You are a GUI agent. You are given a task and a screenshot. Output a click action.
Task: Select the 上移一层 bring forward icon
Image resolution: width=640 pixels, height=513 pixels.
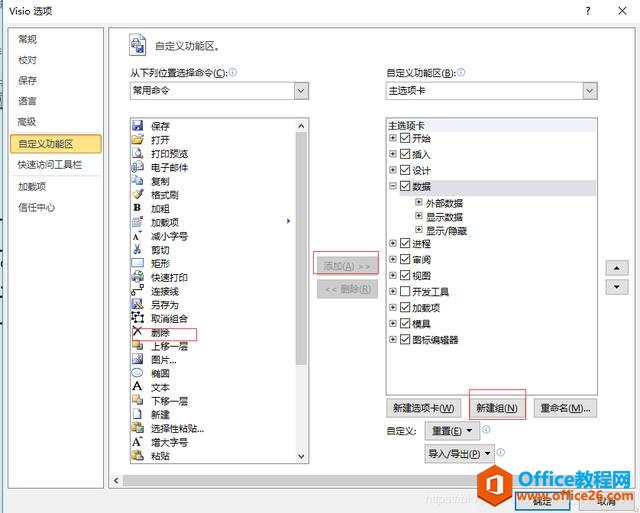click(138, 345)
